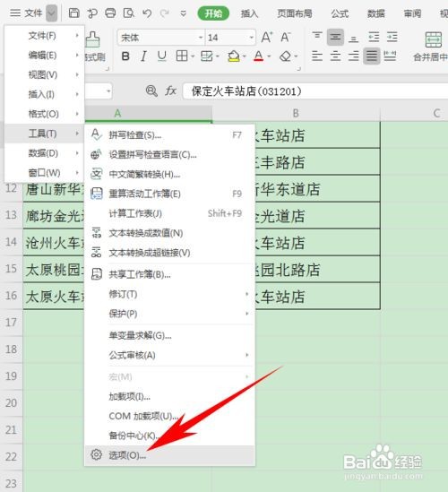
Task: Click the eraser clear format icon
Action: [286, 56]
